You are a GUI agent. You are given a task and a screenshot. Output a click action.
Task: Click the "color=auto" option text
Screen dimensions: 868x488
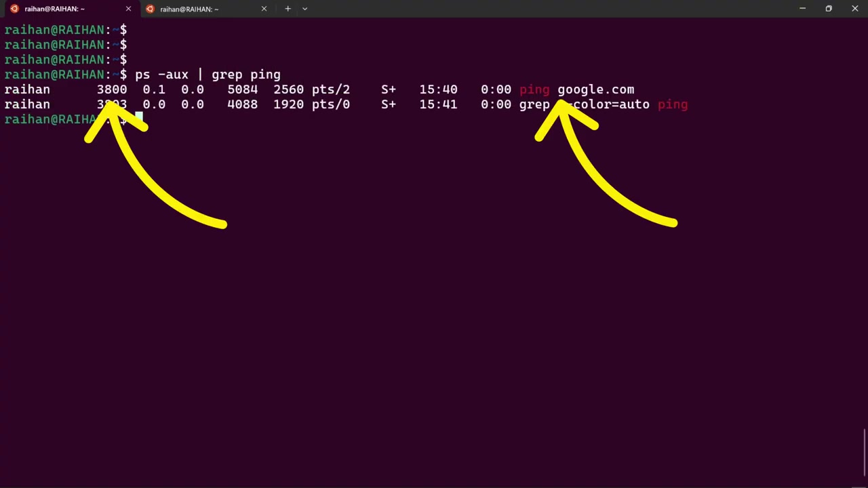611,104
